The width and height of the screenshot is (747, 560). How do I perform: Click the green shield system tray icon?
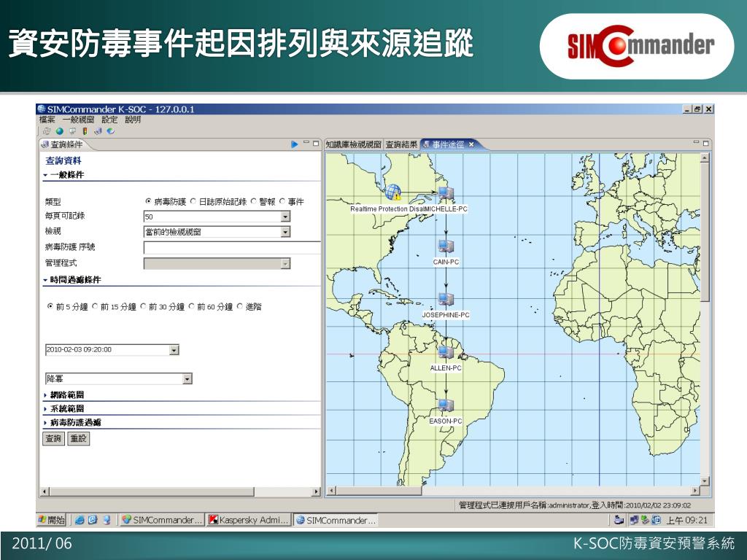(645, 520)
